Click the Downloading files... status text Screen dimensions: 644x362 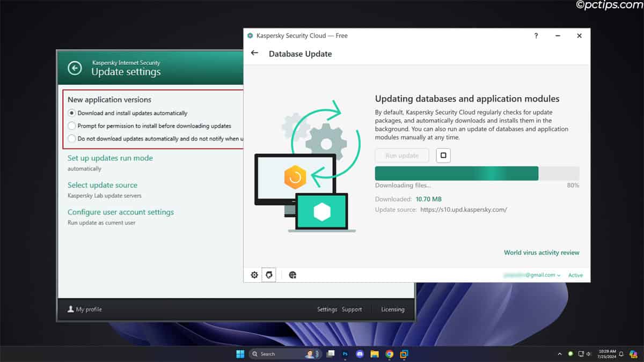(403, 185)
